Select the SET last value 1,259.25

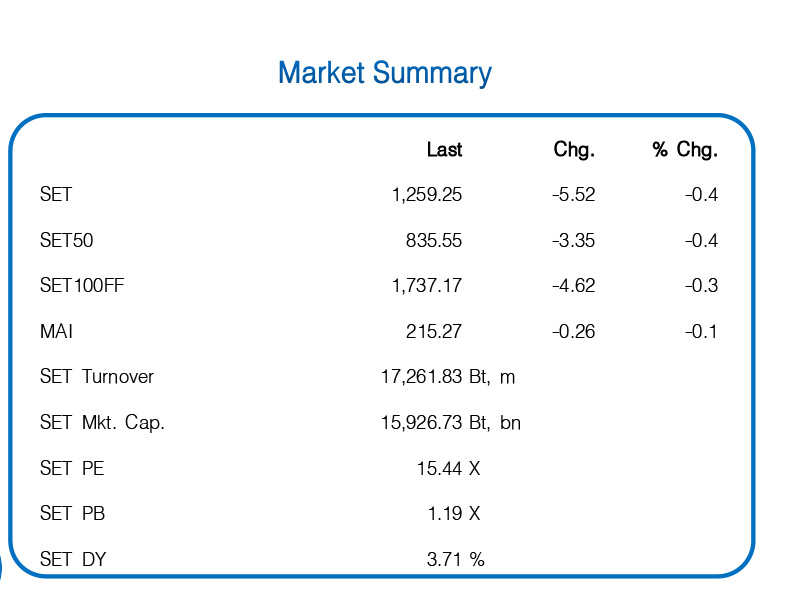426,195
